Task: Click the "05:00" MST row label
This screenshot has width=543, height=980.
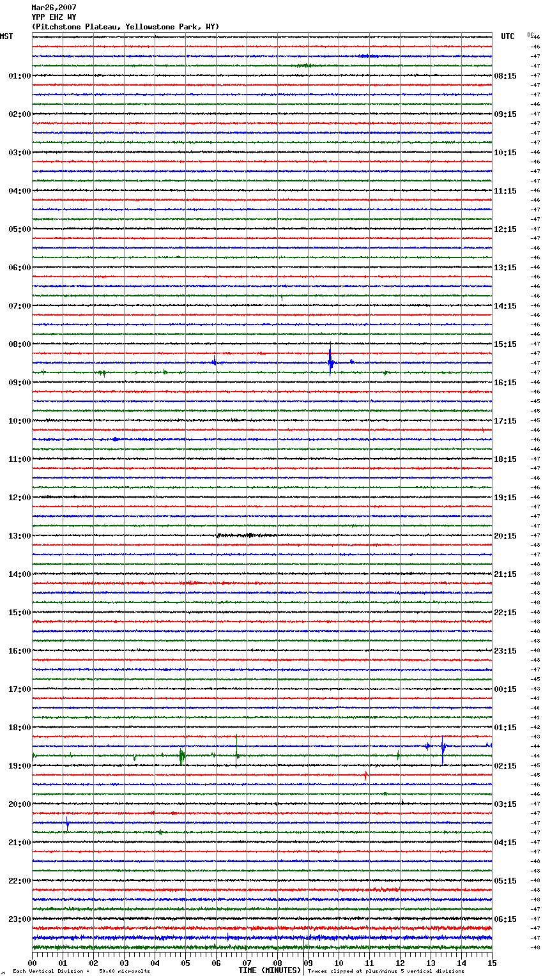Action: pyautogui.click(x=19, y=229)
